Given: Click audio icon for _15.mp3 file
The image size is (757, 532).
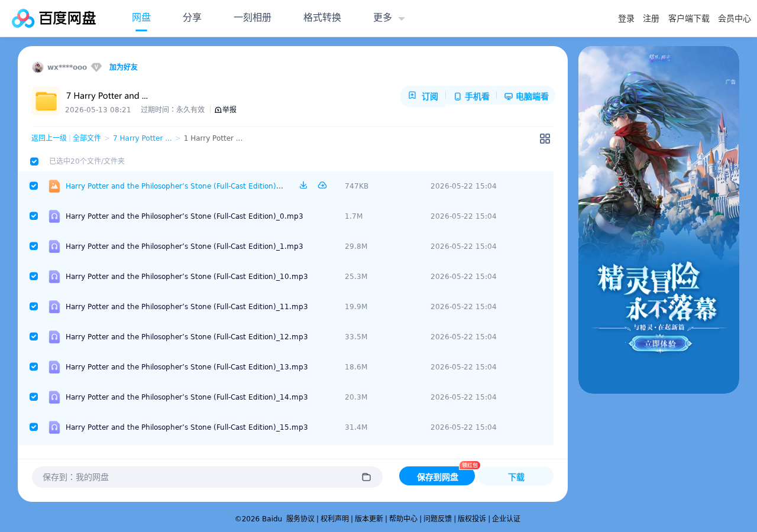Looking at the screenshot, I should click(x=54, y=427).
